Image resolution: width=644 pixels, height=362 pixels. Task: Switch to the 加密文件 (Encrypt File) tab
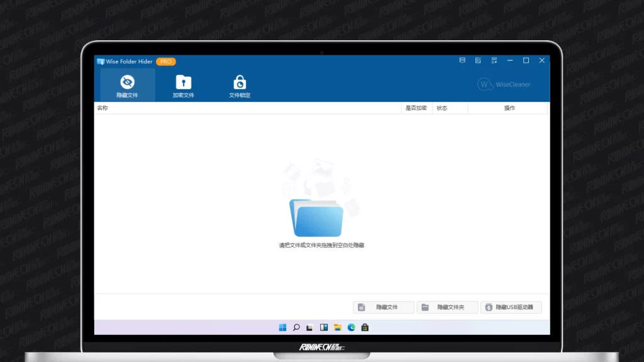[183, 85]
